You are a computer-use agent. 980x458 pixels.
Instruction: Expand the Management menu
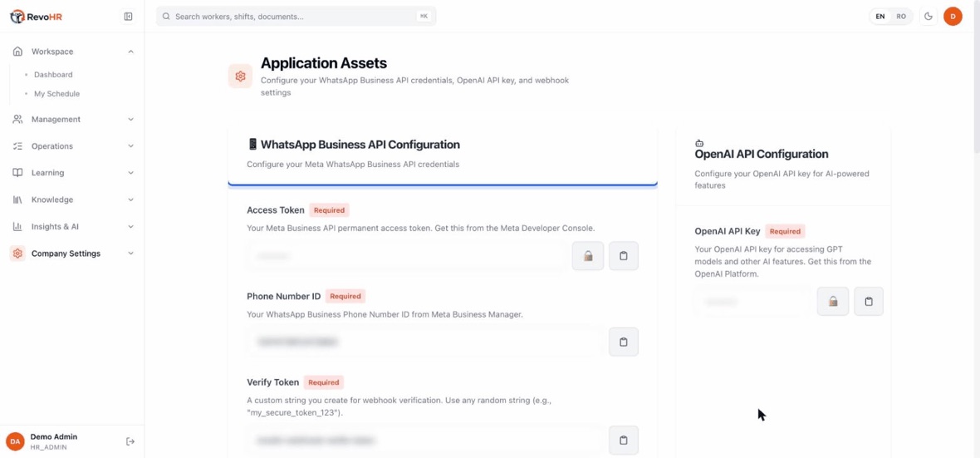[x=72, y=119]
